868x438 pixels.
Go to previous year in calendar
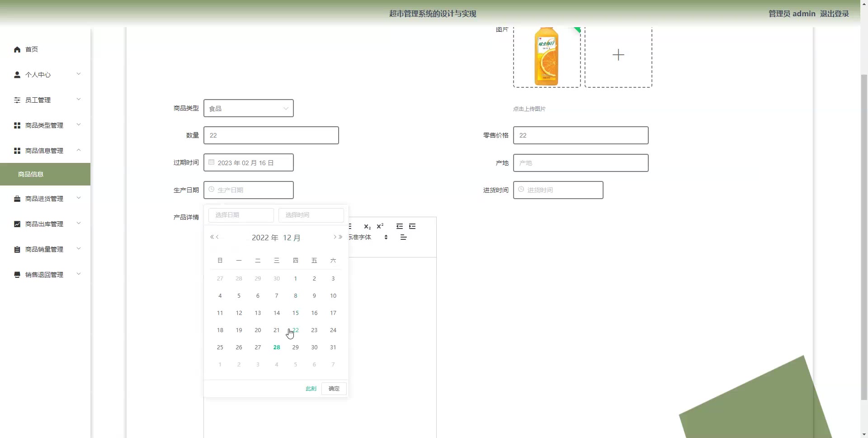point(212,237)
